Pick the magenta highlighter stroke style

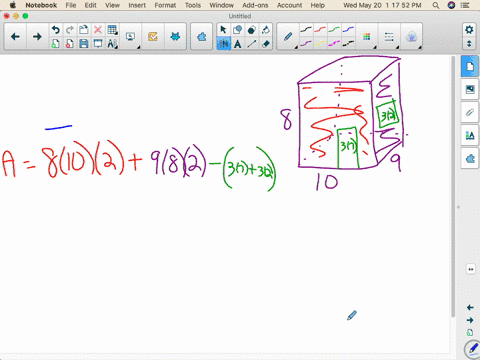[334, 43]
